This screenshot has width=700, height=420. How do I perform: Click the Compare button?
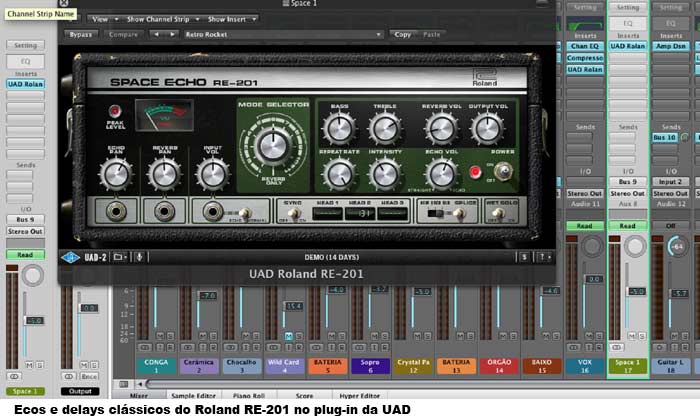(x=123, y=34)
